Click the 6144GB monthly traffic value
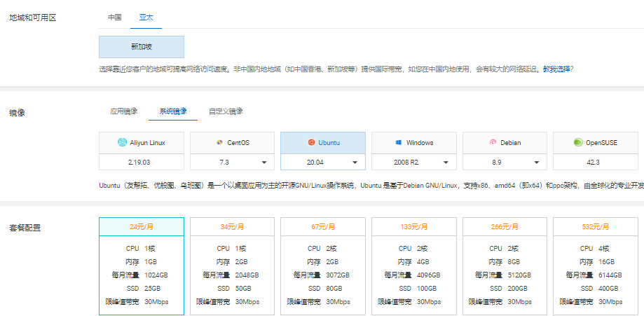The height and width of the screenshot is (316, 644). [x=610, y=275]
